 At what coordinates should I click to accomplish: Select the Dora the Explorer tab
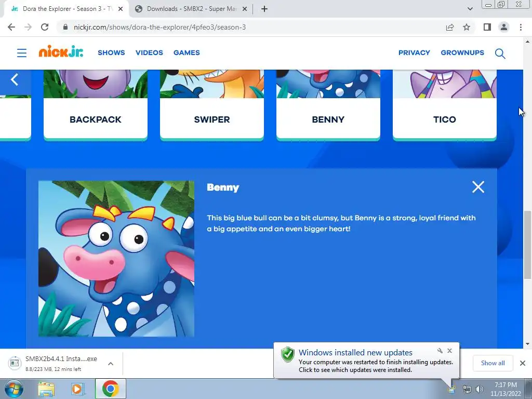point(67,9)
